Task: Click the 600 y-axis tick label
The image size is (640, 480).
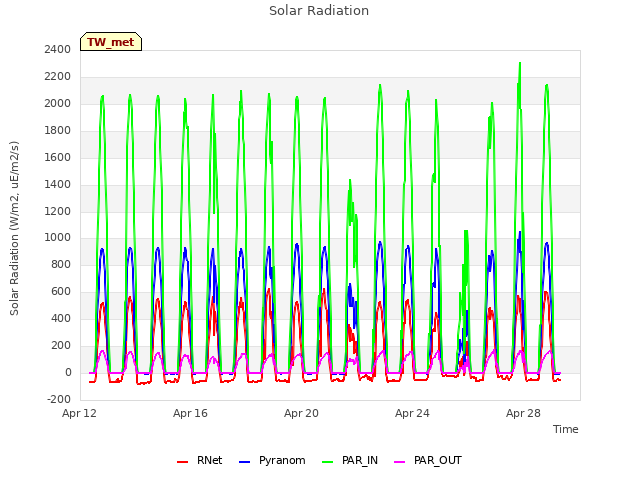Action: click(61, 291)
